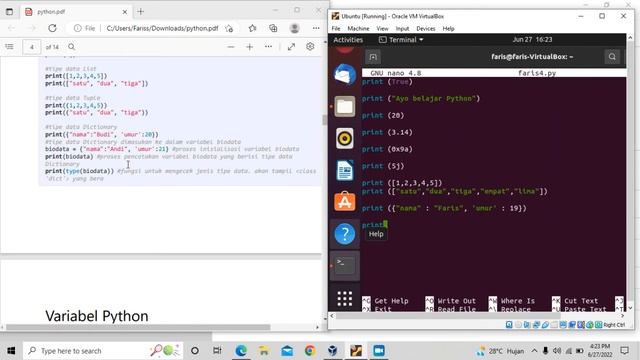This screenshot has height=360, width=640.
Task: Refresh the page in the Edge browser
Action: click(52, 28)
